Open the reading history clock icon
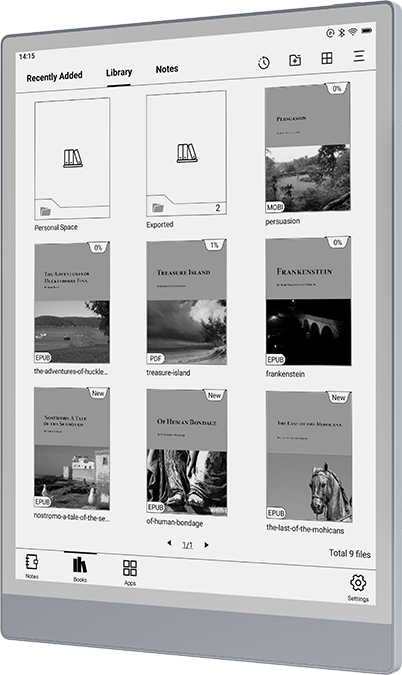The height and width of the screenshot is (675, 402). 264,63
